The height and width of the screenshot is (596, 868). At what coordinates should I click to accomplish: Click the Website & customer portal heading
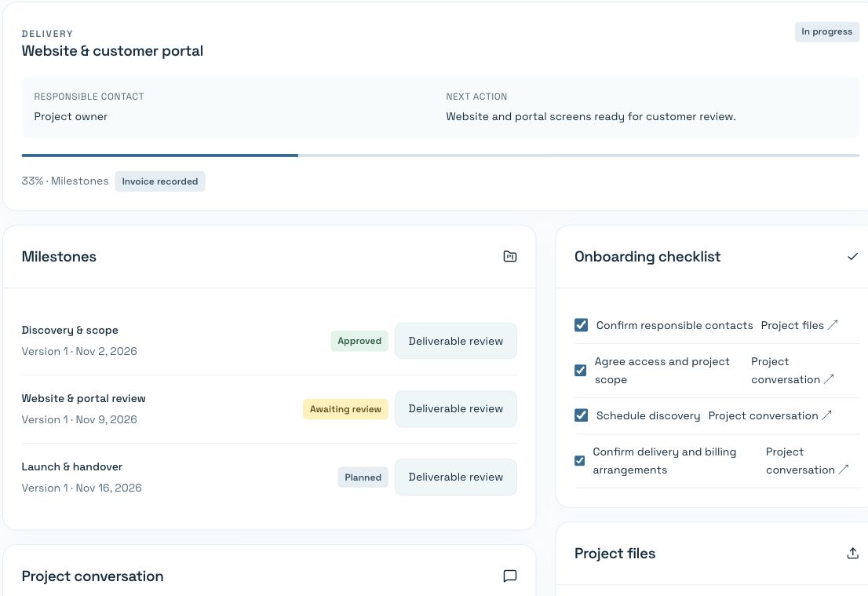tap(112, 51)
